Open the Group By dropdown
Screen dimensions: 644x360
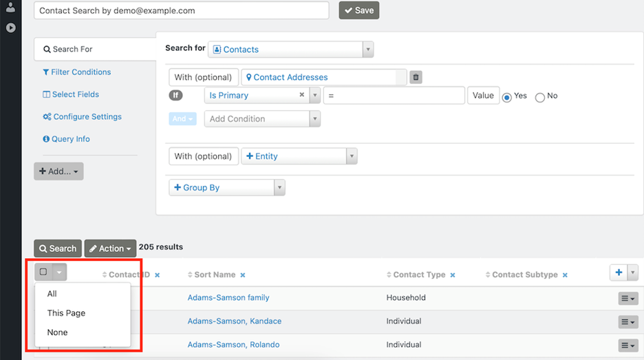[x=226, y=188]
